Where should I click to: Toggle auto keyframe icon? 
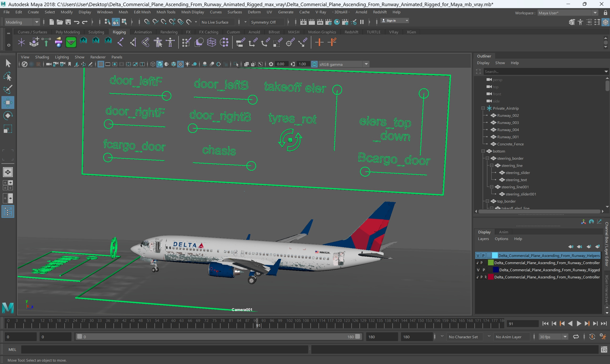[592, 337]
